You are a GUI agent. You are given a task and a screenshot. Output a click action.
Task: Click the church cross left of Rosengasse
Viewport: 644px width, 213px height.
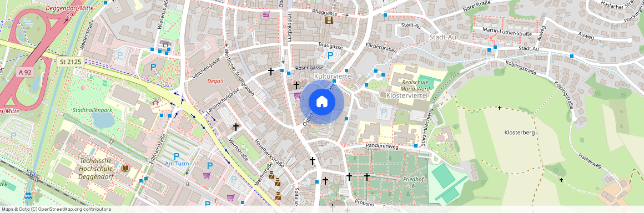(x=271, y=72)
